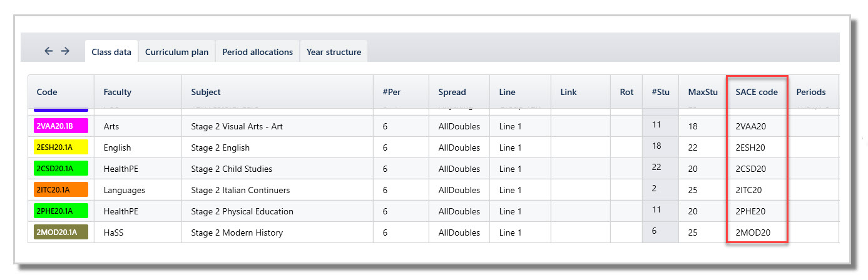
Task: Click the yellow 2ESH20.1A code swatch
Action: tap(61, 147)
